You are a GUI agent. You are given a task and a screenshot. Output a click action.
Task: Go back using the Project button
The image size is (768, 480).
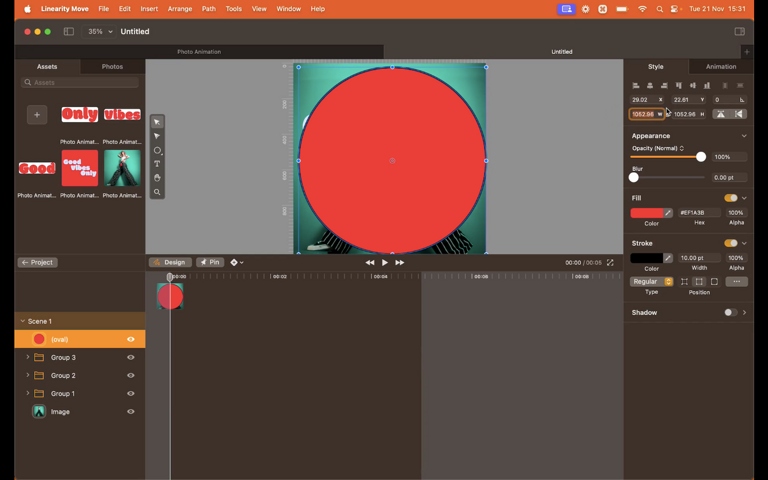[38, 263]
